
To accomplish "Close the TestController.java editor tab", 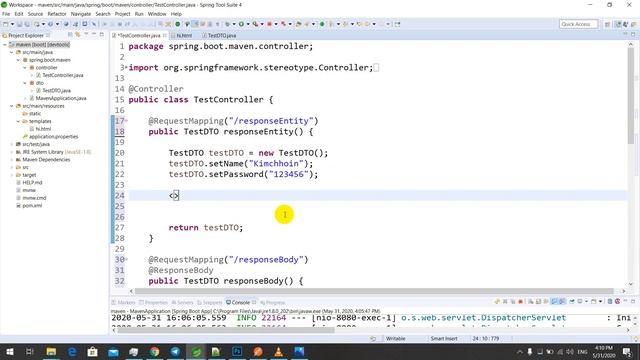I will (x=164, y=36).
